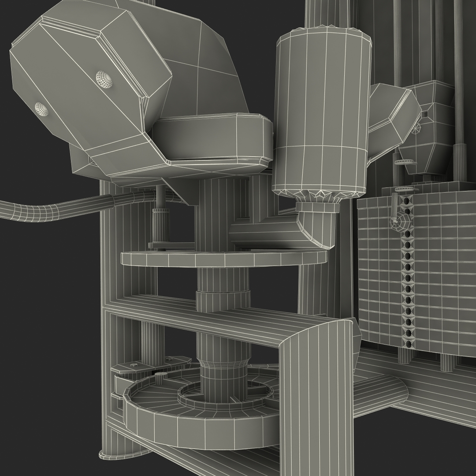Select the weight selector pin knob
476x476 pixels.
tap(400, 223)
